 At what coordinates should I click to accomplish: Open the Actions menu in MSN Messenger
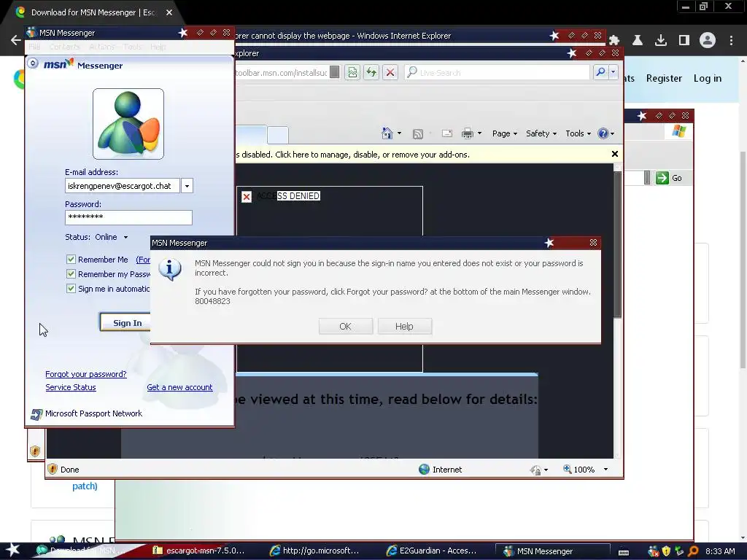point(101,47)
